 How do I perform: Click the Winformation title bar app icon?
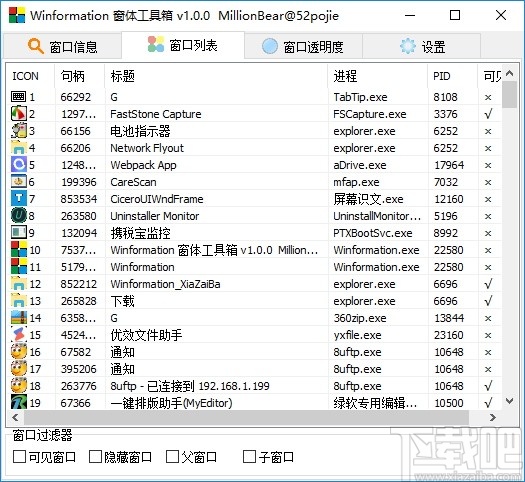(17, 15)
